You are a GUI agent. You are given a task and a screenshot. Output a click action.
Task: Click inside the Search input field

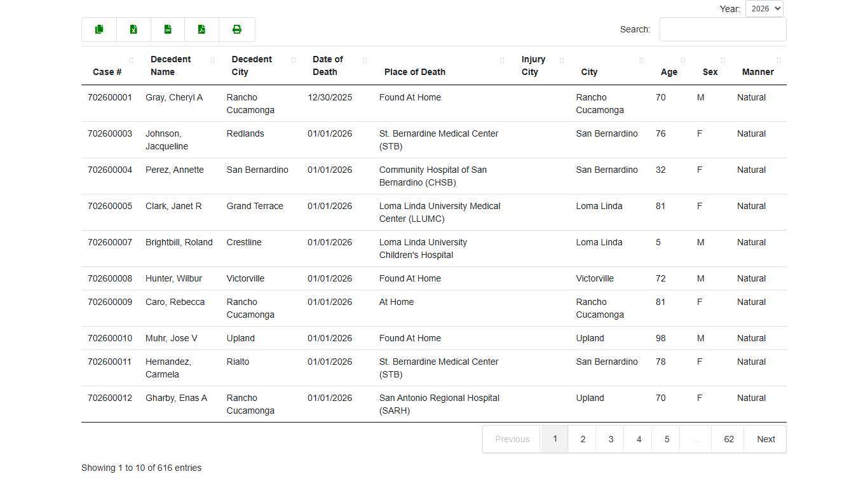[x=722, y=29]
